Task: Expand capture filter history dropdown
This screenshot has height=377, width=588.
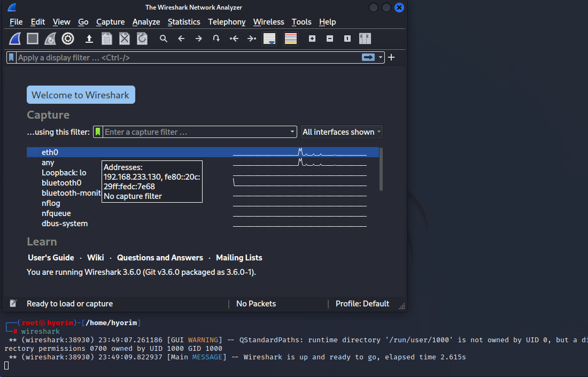Action: (292, 132)
